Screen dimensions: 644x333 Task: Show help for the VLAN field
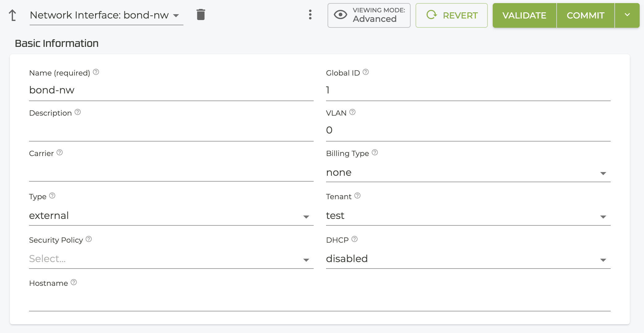352,112
